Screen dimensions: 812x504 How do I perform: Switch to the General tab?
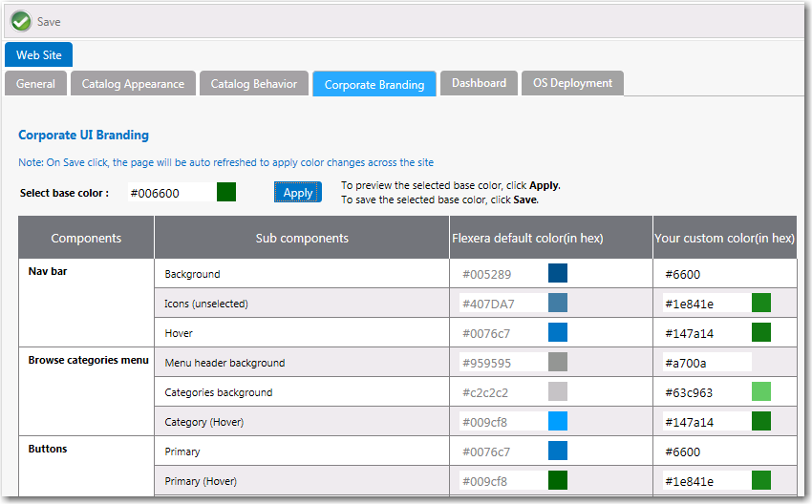[x=36, y=84]
